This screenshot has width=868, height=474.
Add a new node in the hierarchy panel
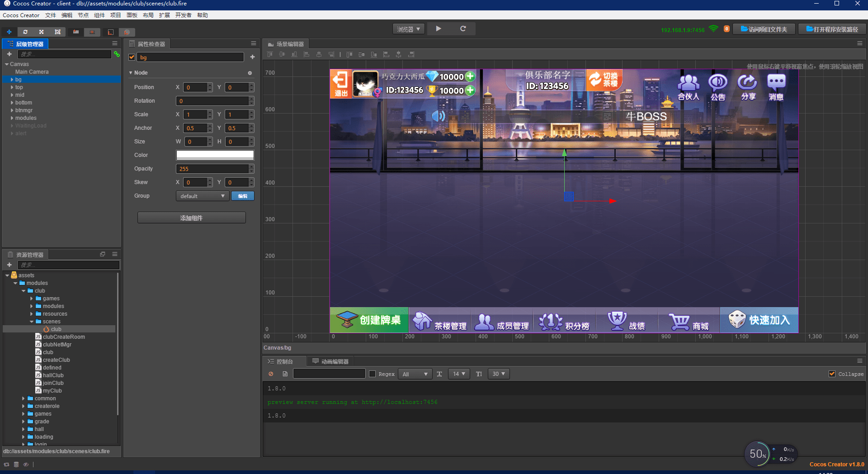point(9,54)
